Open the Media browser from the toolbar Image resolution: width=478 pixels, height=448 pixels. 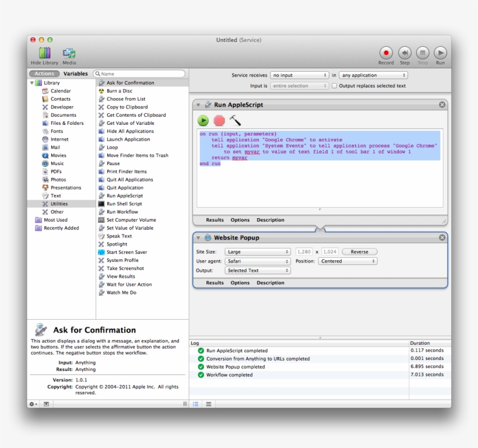[x=69, y=52]
